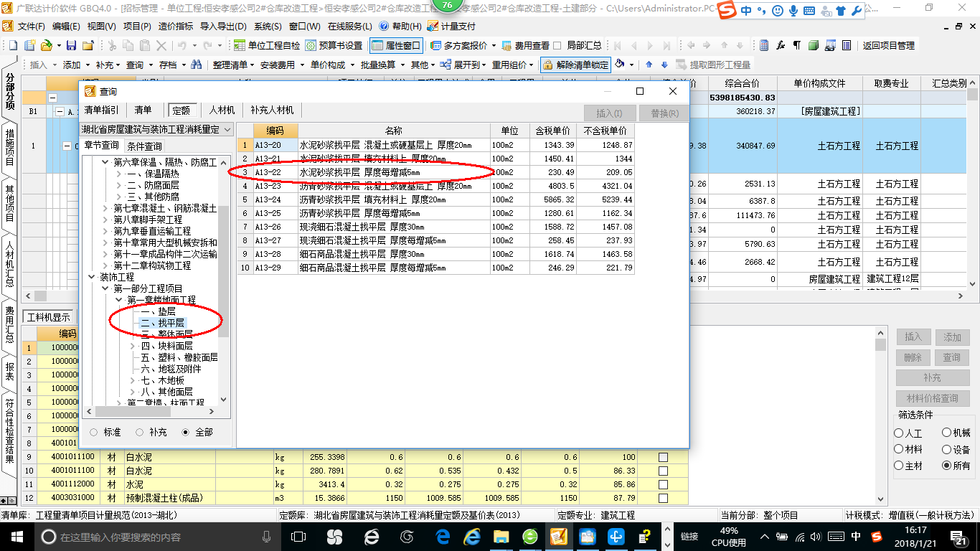Viewport: 980px width, 551px height.
Task: Select the 标准 radio button
Action: tap(94, 433)
